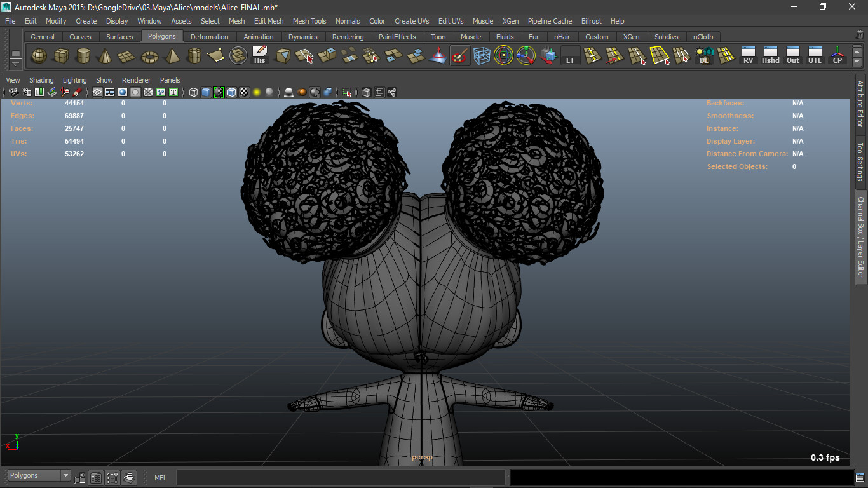Open the Mesh Tools menu
868x488 pixels.
[309, 21]
